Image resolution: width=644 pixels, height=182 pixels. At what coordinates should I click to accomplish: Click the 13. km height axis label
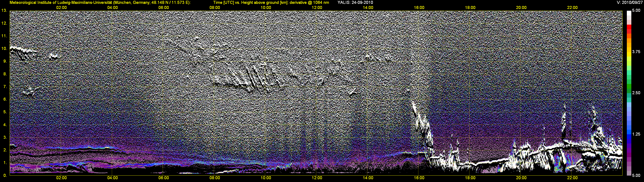(4, 10)
